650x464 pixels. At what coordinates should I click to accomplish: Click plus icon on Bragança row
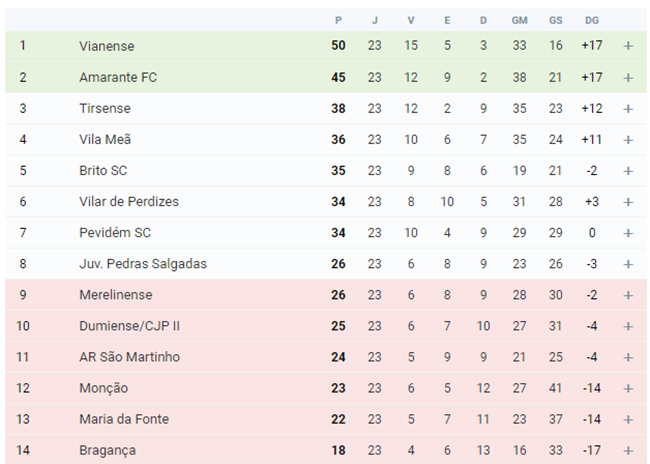pyautogui.click(x=628, y=451)
